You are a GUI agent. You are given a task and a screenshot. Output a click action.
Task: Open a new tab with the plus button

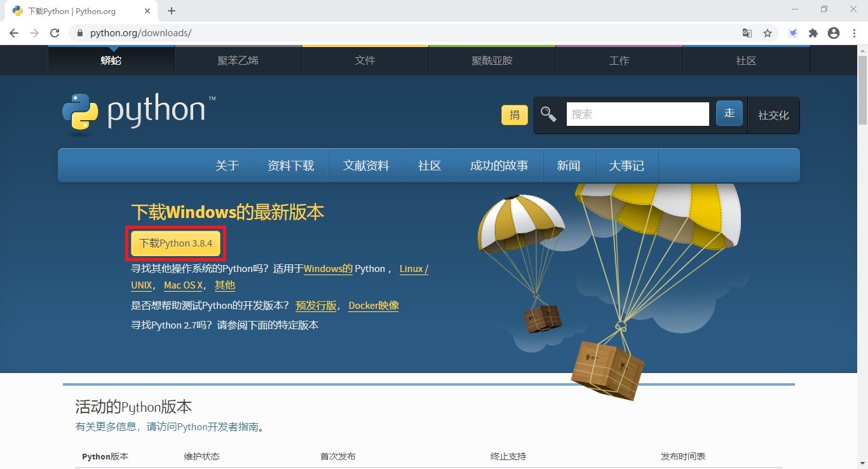pyautogui.click(x=172, y=11)
